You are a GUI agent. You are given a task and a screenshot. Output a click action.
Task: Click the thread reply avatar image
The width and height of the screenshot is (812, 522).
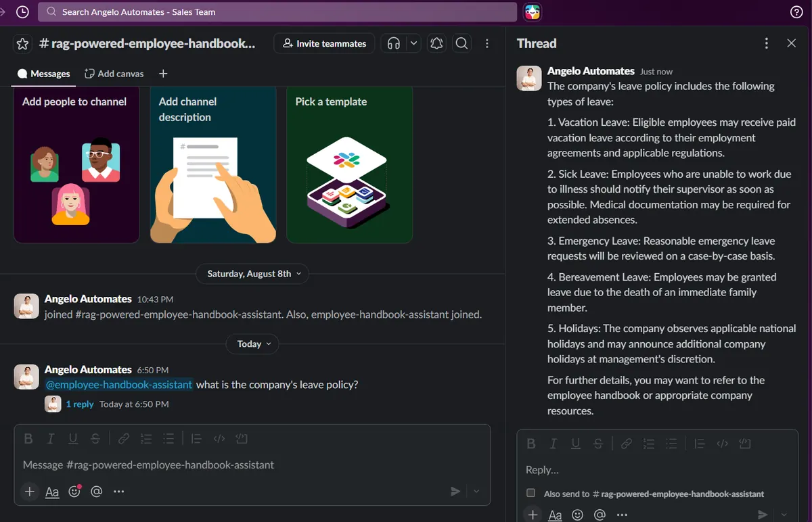click(529, 78)
